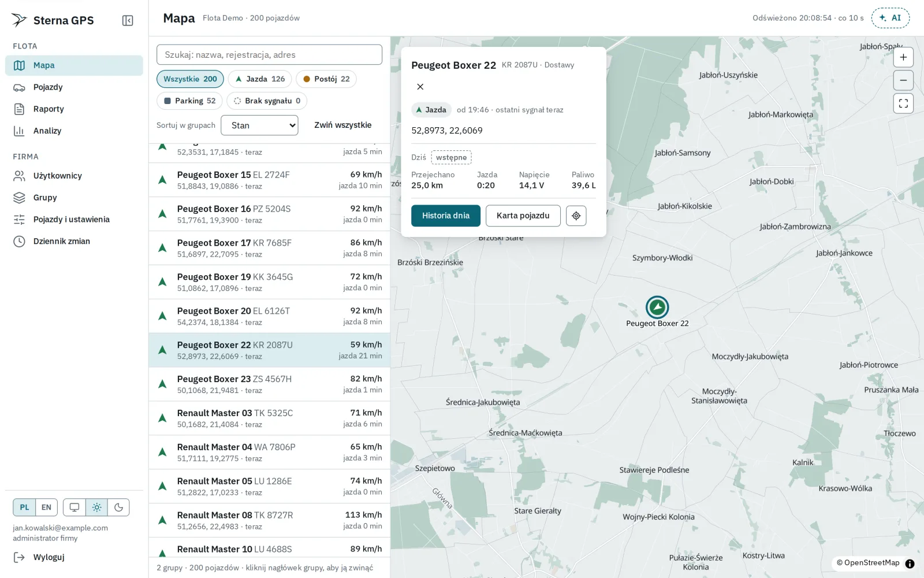Switch language to PL
The image size is (924, 578).
click(24, 507)
